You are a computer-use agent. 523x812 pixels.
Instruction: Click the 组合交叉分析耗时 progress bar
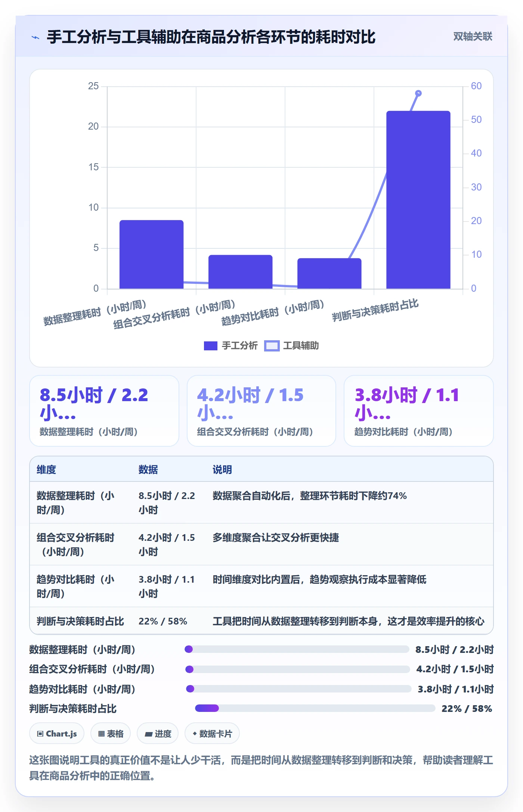[x=298, y=669]
